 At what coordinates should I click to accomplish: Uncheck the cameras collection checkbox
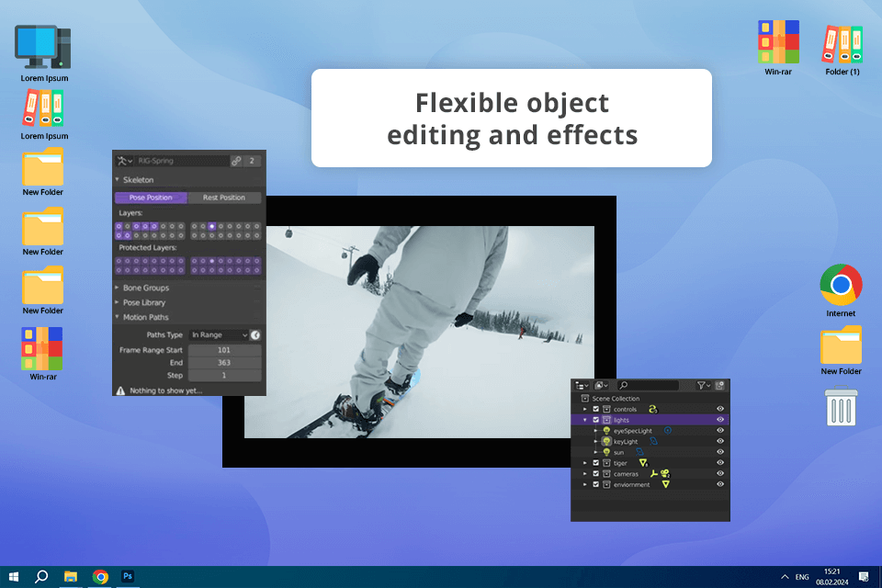595,474
